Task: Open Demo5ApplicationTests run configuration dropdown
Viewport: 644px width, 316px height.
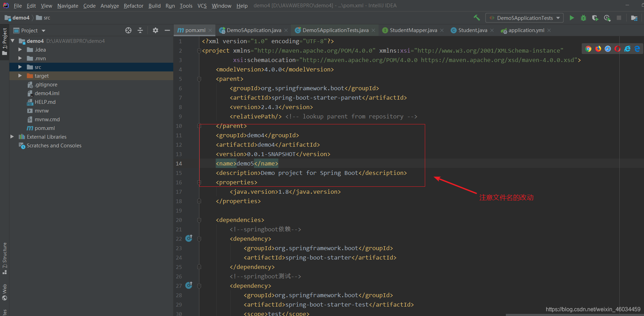Action: [x=525, y=18]
